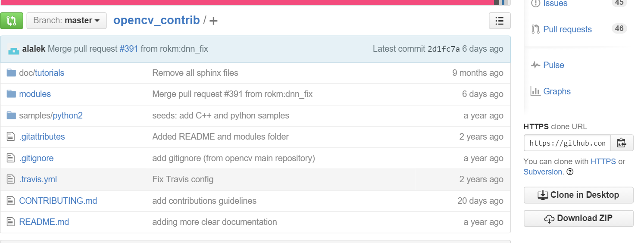Click the Pulse activity icon
This screenshot has height=243, width=644.
pos(536,65)
